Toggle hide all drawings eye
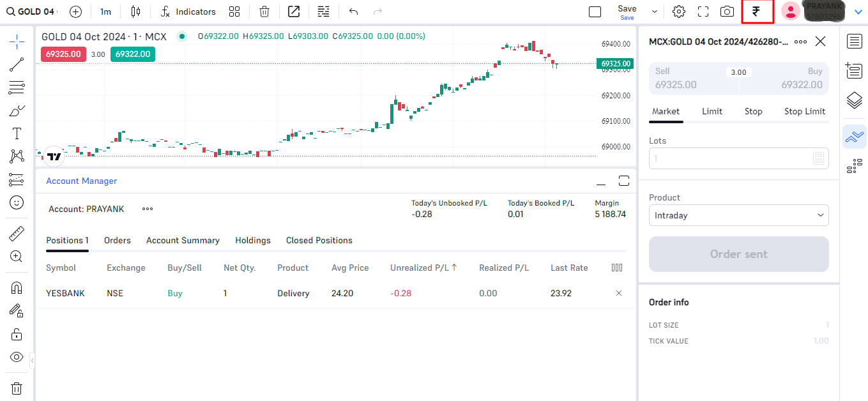The height and width of the screenshot is (401, 868). click(17, 357)
